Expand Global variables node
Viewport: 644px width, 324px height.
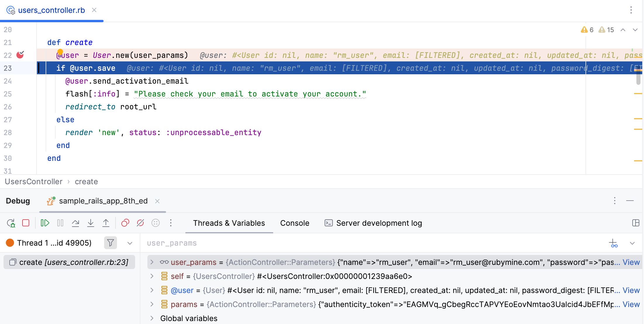pos(152,318)
